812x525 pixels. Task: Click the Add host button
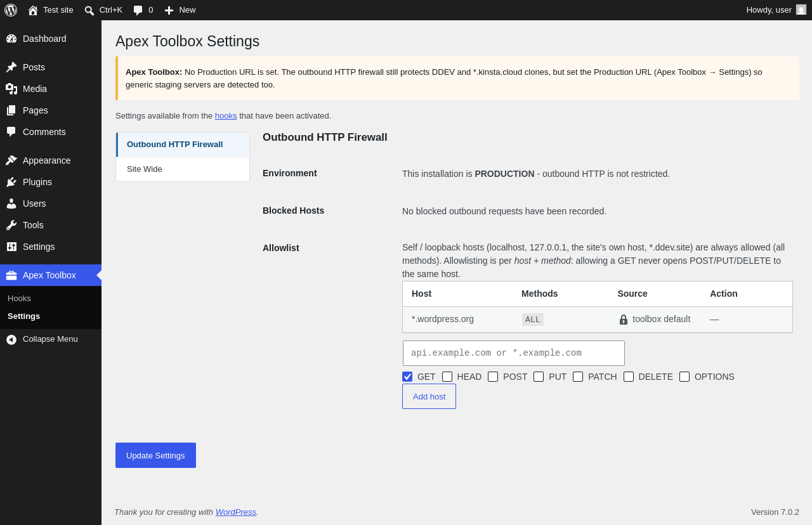coord(429,396)
